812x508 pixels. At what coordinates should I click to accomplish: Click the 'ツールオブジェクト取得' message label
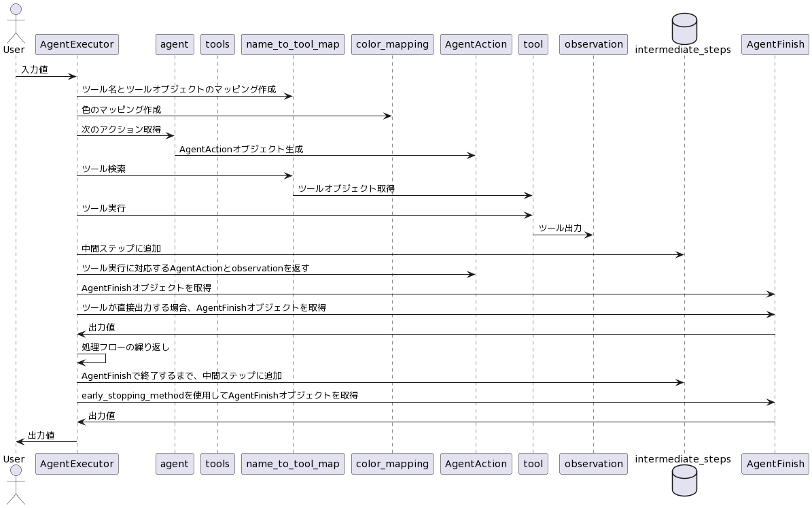point(347,188)
